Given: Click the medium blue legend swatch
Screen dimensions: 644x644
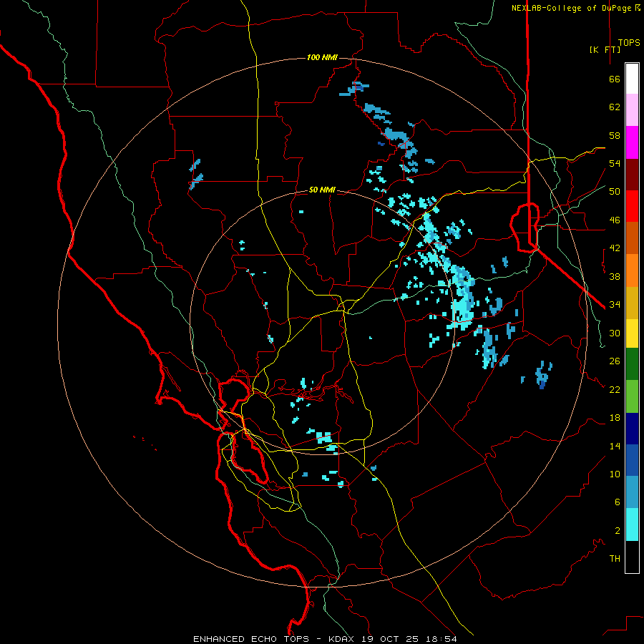Looking at the screenshot, I should click(632, 460).
